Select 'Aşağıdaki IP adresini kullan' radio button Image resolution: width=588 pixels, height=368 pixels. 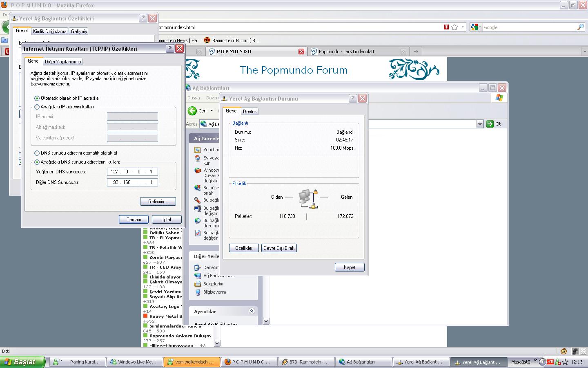(x=37, y=107)
